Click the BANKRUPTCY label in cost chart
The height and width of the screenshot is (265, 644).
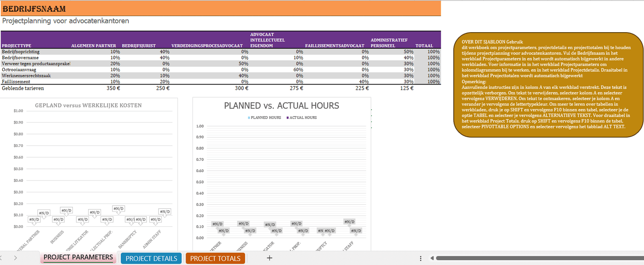(x=128, y=239)
